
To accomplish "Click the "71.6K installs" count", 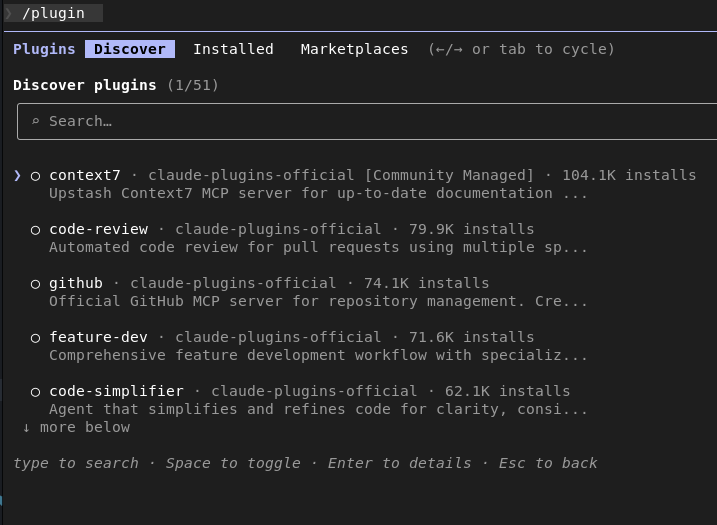I will pyautogui.click(x=471, y=337).
